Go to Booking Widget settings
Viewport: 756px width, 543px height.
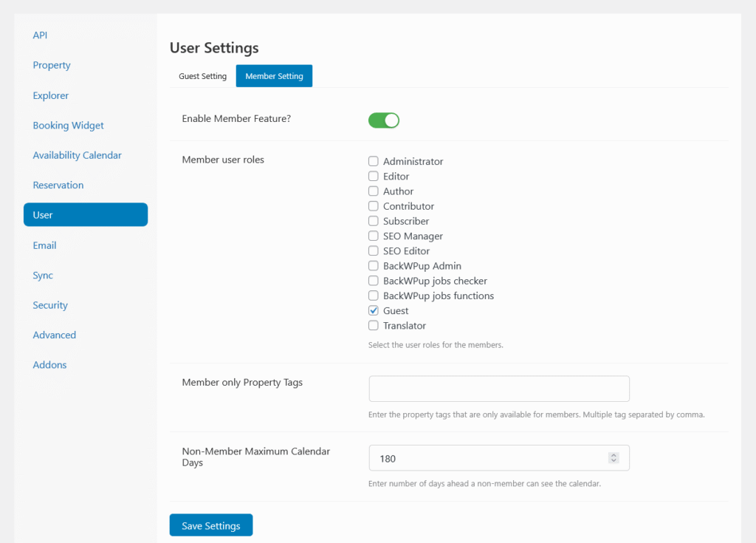point(68,126)
